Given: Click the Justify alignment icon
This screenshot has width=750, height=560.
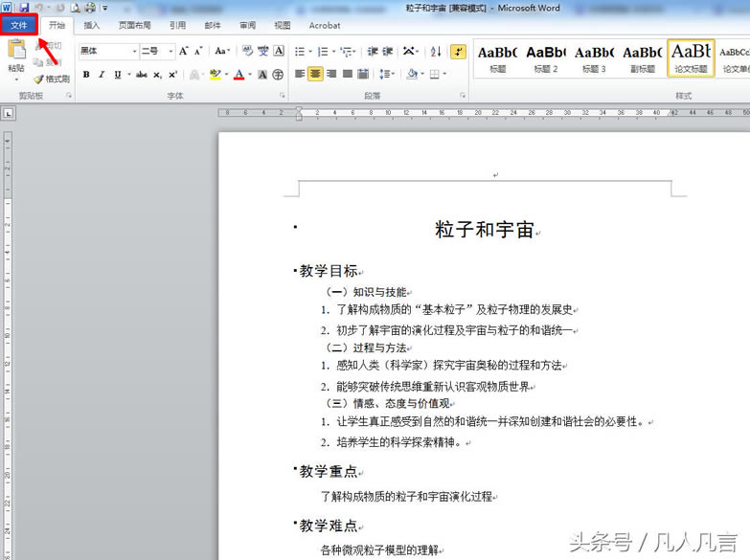Looking at the screenshot, I should 347,75.
